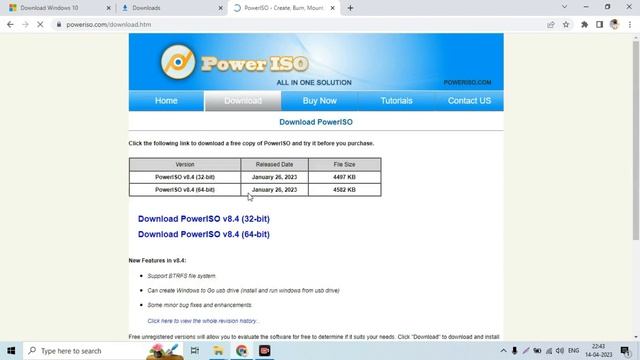The height and width of the screenshot is (360, 640).
Task: Share this page icon in address bar
Action: (551, 24)
